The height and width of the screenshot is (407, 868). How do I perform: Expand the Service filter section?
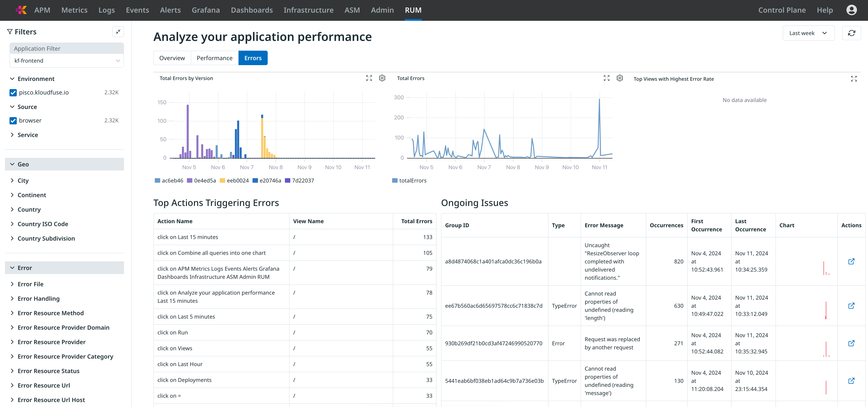tap(28, 135)
